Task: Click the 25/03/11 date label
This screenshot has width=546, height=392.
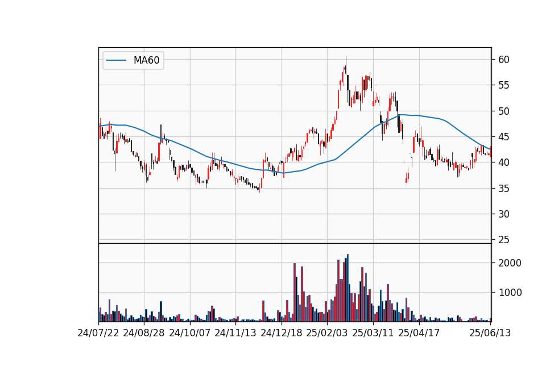Action: pyautogui.click(x=373, y=333)
